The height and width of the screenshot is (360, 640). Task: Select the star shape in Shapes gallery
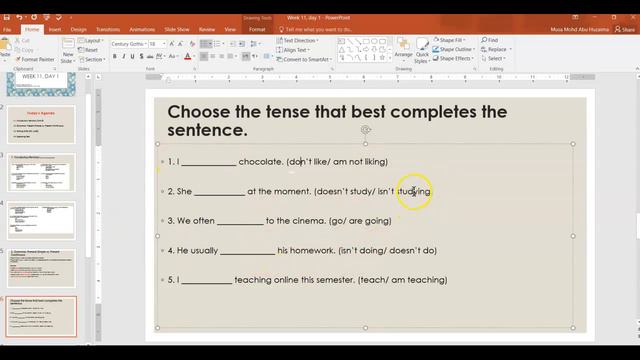382,58
